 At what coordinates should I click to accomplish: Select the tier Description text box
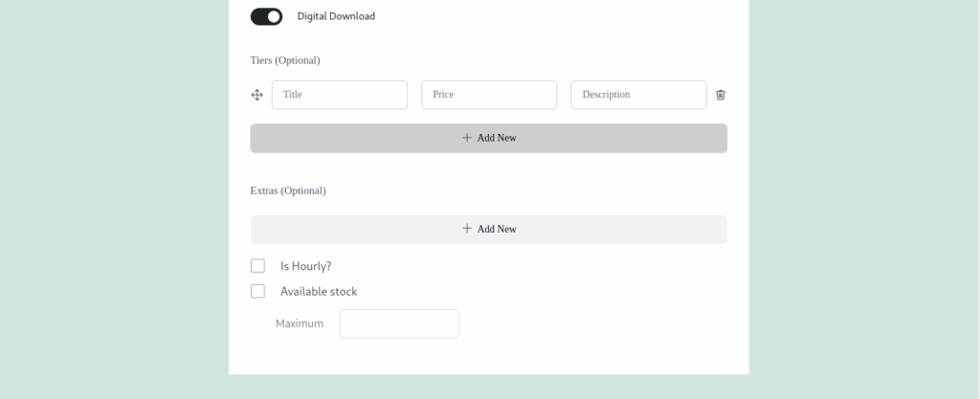[x=638, y=95]
